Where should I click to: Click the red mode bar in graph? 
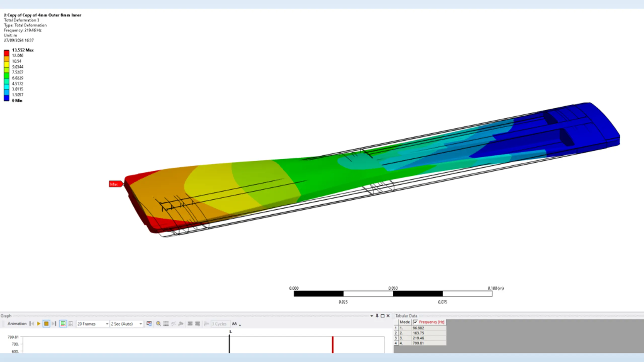point(333,344)
